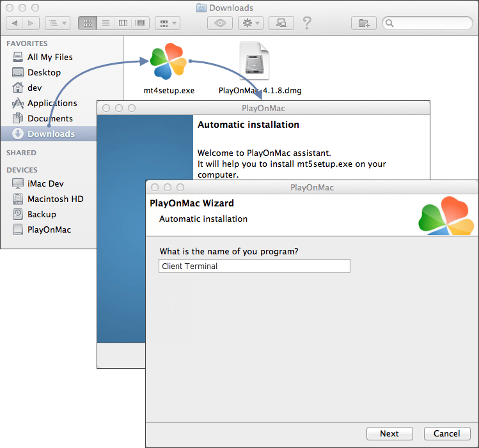This screenshot has height=448, width=479.
Task: Select the mt4setup.exe clover icon
Action: (168, 61)
